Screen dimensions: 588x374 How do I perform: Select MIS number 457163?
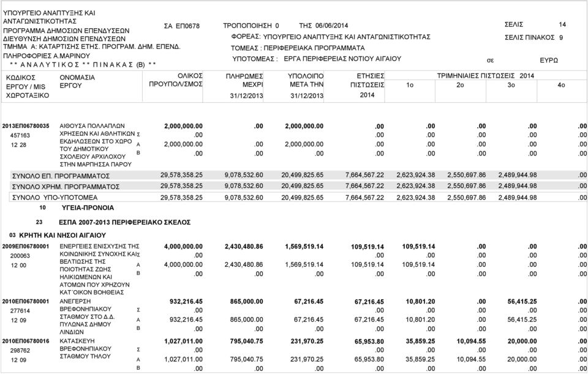(20, 135)
